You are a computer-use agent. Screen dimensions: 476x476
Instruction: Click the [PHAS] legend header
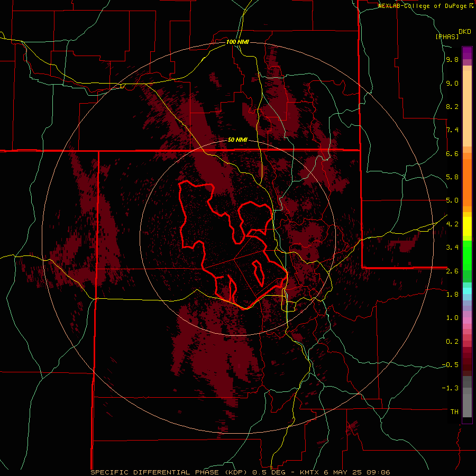(x=447, y=36)
